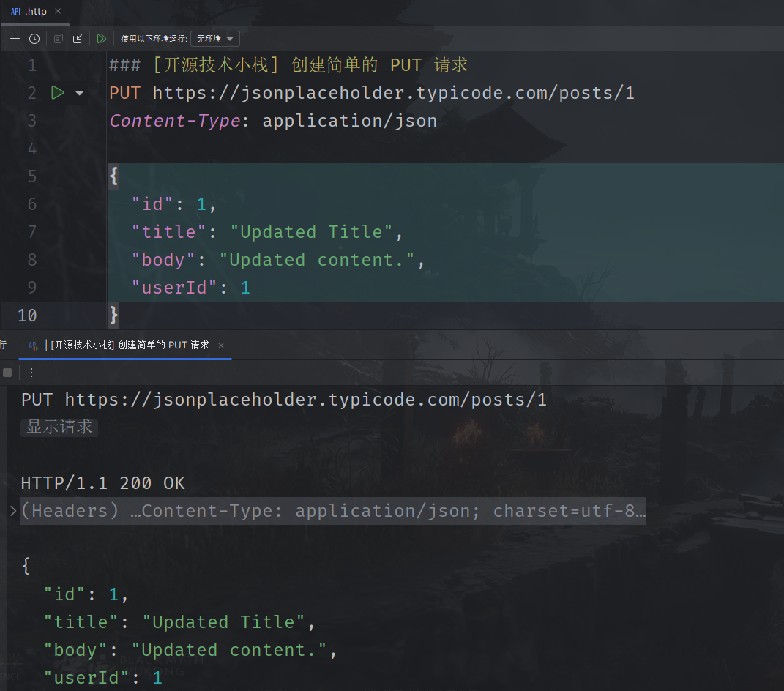Open the jsonplaceholder URL link in editor
784x691 pixels.
pyautogui.click(x=394, y=93)
